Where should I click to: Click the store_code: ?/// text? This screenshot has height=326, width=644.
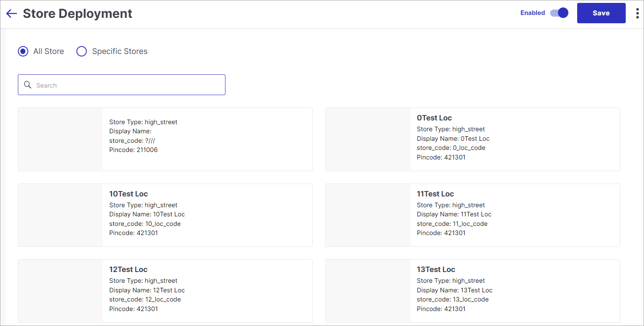[132, 141]
